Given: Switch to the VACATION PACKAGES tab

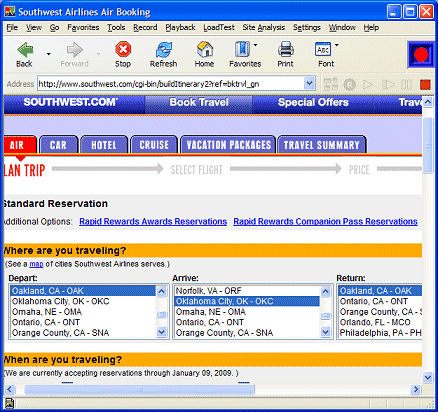Looking at the screenshot, I should pos(229,145).
